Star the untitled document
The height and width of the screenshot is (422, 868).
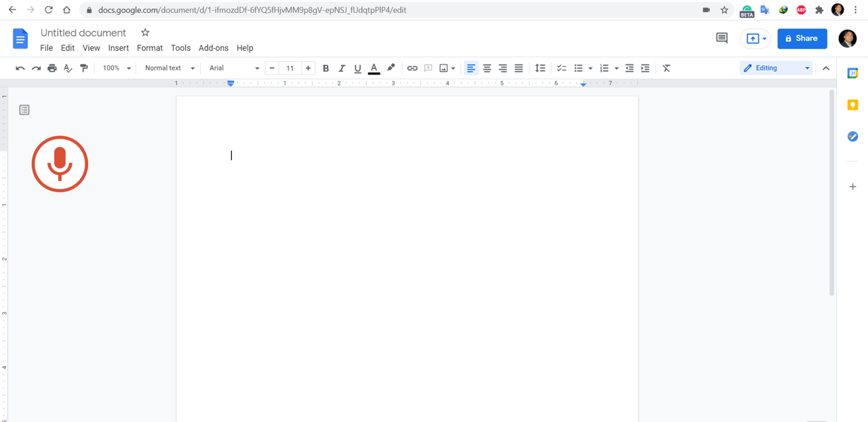[145, 33]
